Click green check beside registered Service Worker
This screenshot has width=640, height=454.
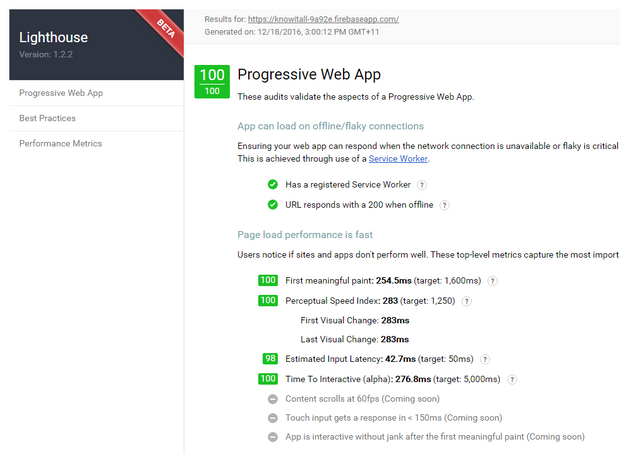pyautogui.click(x=273, y=185)
